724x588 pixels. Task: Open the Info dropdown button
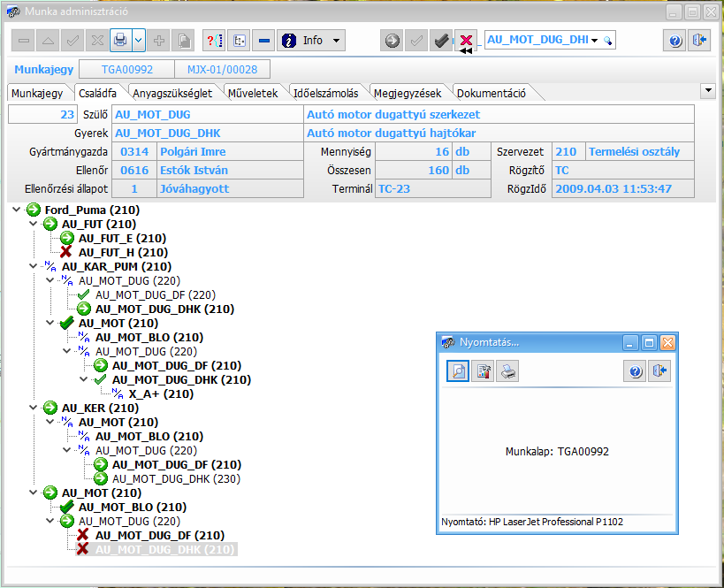(311, 41)
